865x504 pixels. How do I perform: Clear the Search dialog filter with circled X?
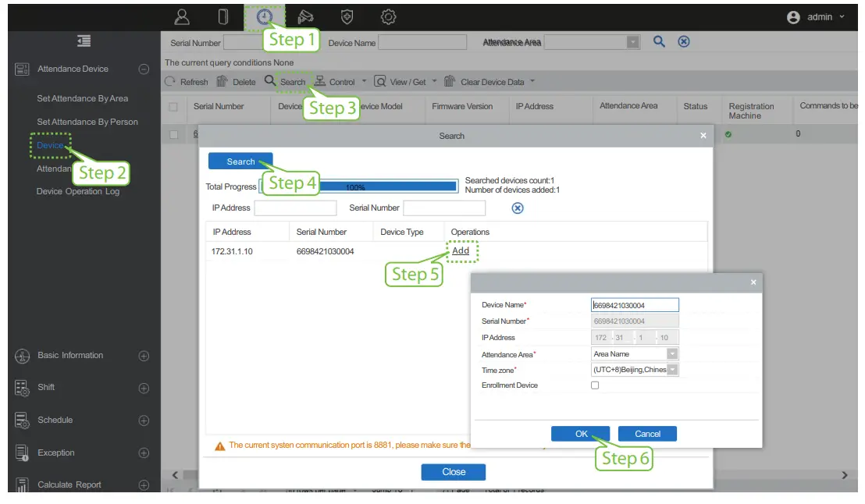518,208
